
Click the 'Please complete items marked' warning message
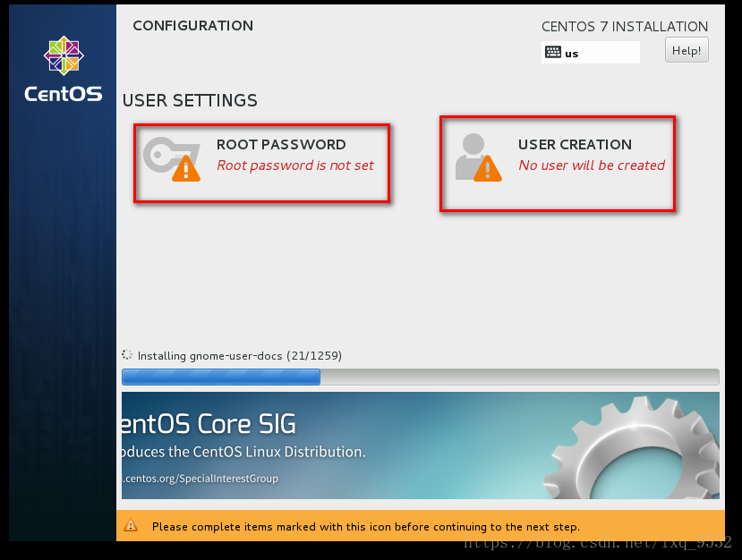point(366,526)
